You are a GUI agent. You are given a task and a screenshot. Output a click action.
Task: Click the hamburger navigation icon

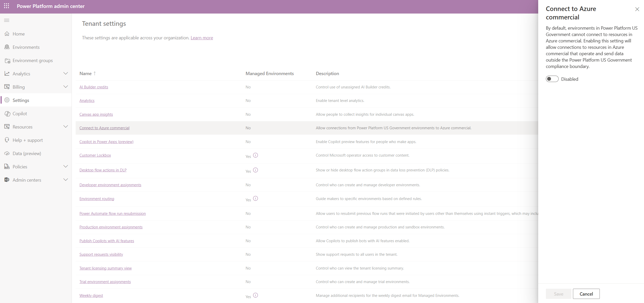click(x=7, y=20)
